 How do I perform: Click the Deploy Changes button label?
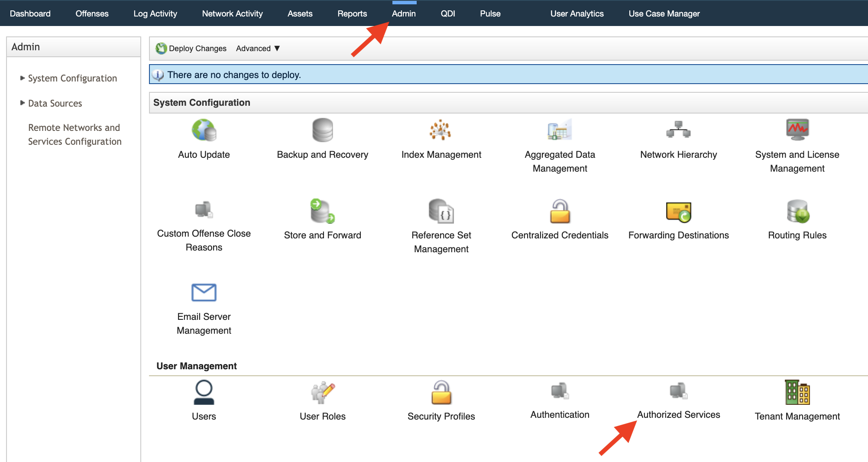[198, 49]
